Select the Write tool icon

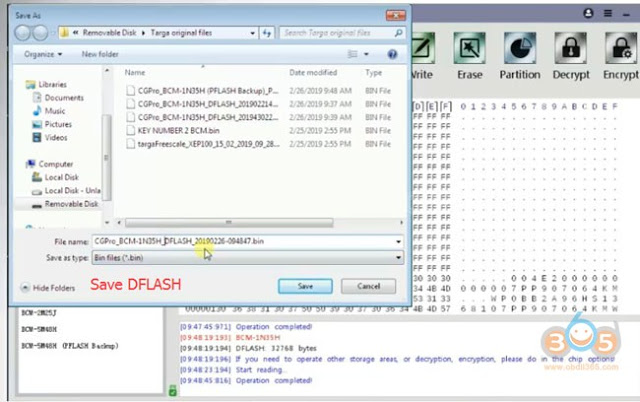[x=422, y=48]
